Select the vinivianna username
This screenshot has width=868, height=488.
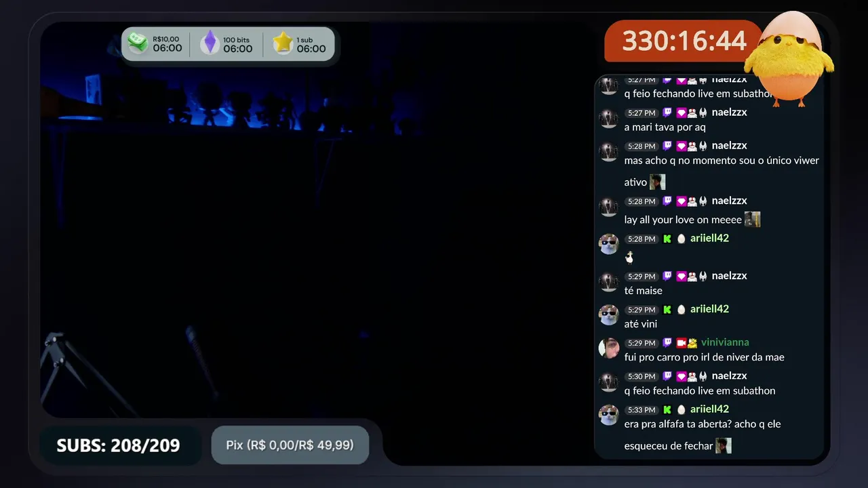(725, 342)
